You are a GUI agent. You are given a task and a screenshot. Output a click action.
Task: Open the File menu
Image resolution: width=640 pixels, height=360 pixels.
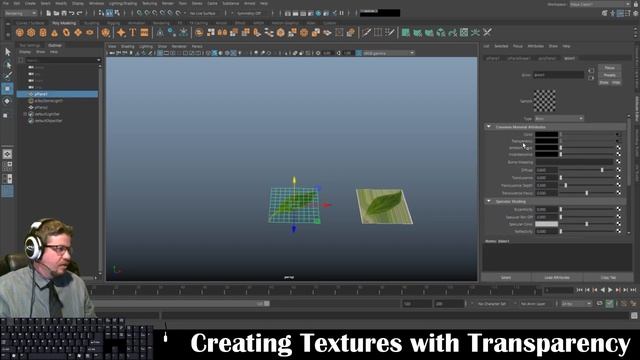pos(5,3)
